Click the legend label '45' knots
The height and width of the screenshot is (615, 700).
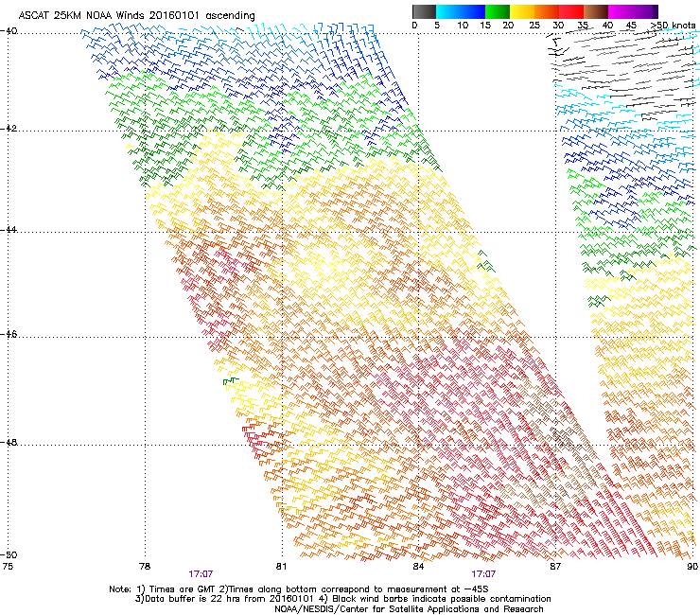click(x=631, y=26)
